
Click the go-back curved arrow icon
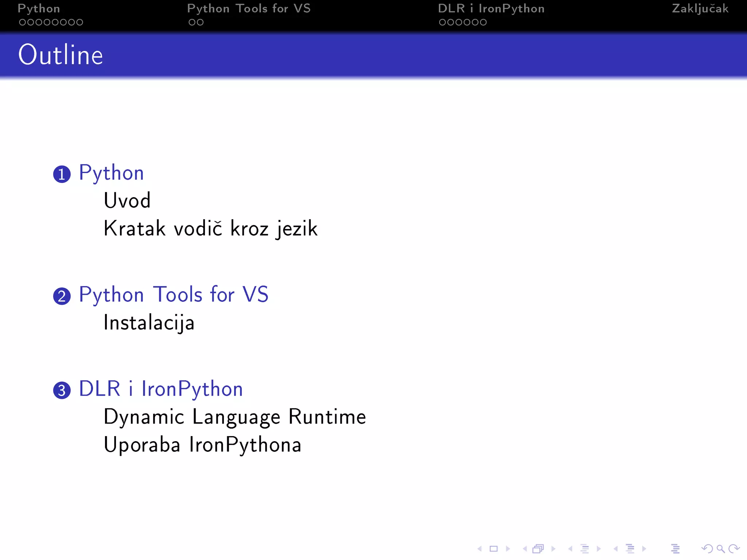(707, 548)
